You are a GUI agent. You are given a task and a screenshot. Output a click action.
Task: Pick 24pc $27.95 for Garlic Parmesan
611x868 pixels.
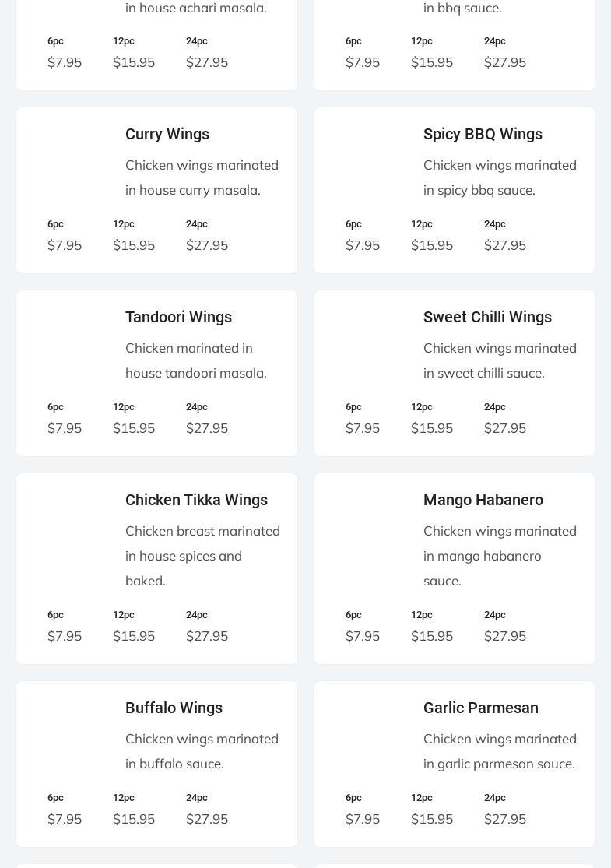505,810
